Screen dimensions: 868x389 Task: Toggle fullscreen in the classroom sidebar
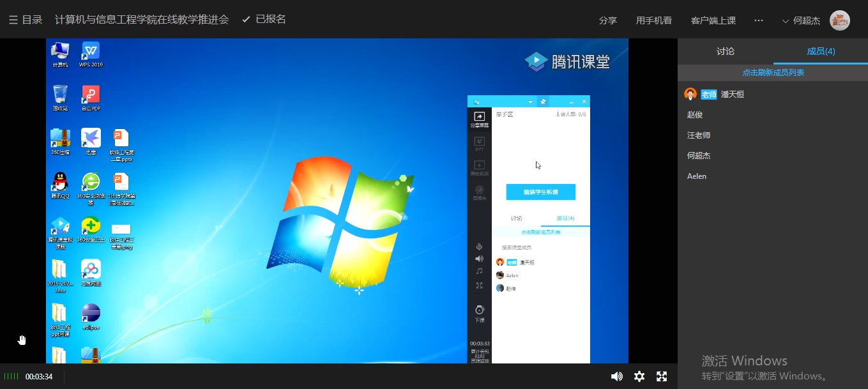pyautogui.click(x=479, y=286)
